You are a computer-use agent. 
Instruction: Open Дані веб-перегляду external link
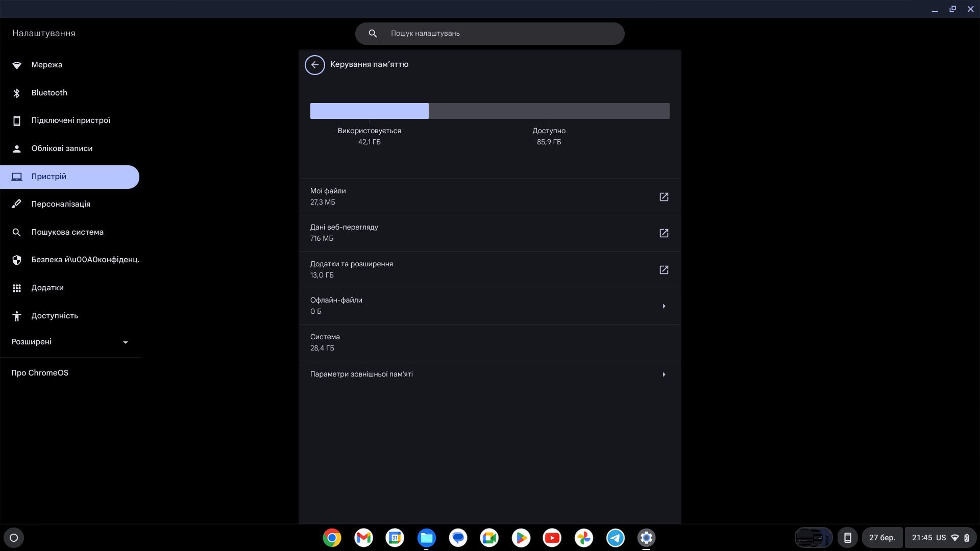coord(664,233)
